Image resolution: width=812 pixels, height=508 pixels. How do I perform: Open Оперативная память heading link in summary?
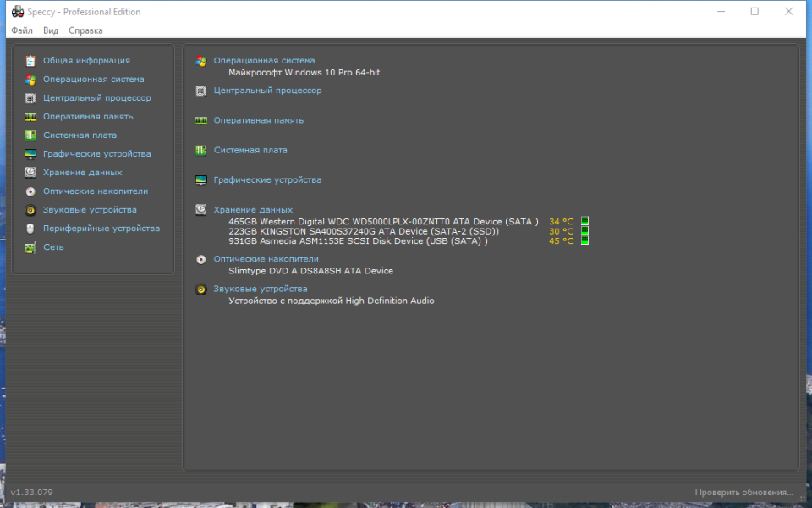pyautogui.click(x=259, y=120)
